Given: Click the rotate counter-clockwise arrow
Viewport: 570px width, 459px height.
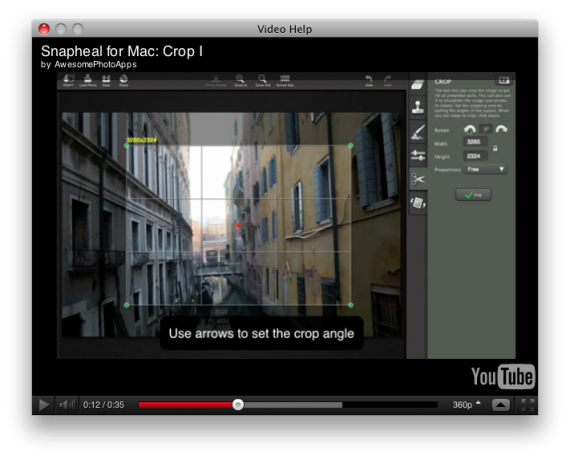Looking at the screenshot, I should click(x=470, y=129).
